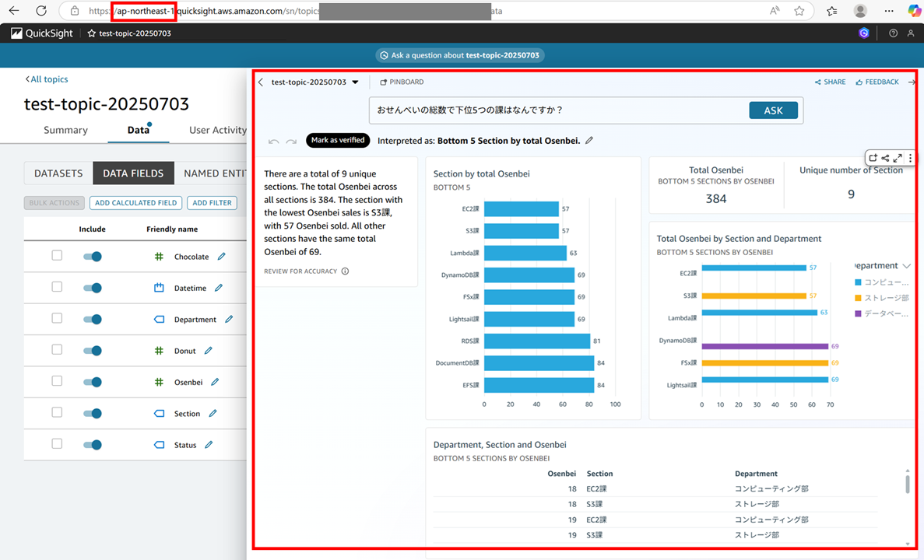Click the ASK button
Image resolution: width=924 pixels, height=560 pixels.
pos(773,110)
